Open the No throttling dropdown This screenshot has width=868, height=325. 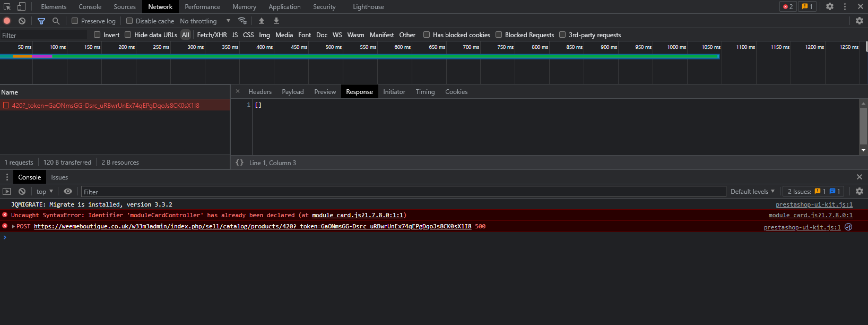click(205, 21)
